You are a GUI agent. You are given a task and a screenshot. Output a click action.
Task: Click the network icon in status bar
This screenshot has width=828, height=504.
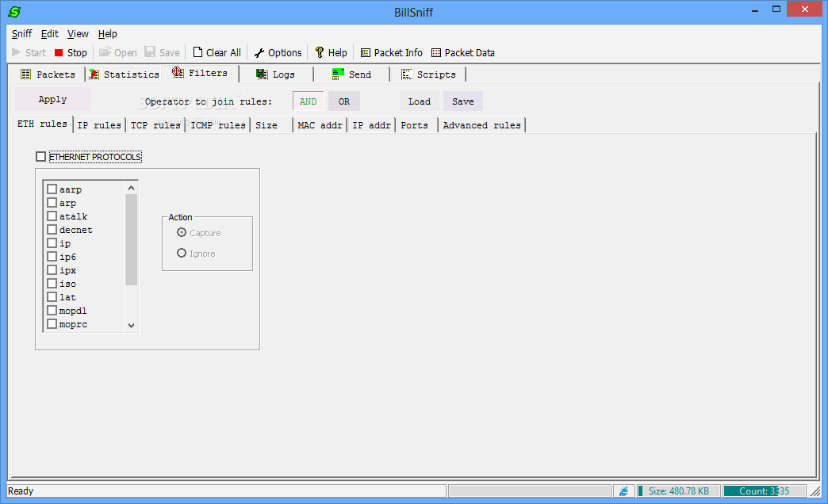click(x=623, y=491)
